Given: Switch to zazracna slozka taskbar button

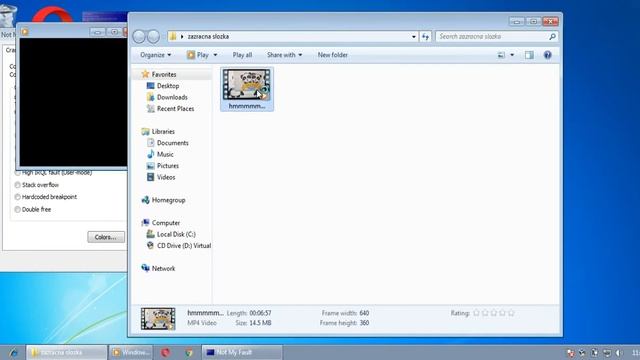Looking at the screenshot, I should pyautogui.click(x=67, y=353).
